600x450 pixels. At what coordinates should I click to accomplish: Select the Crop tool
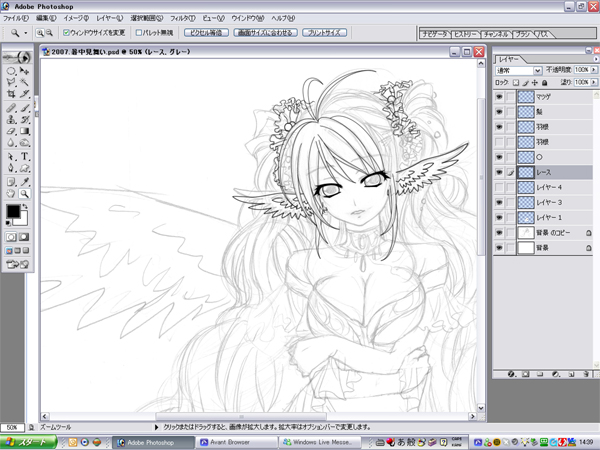pyautogui.click(x=11, y=94)
